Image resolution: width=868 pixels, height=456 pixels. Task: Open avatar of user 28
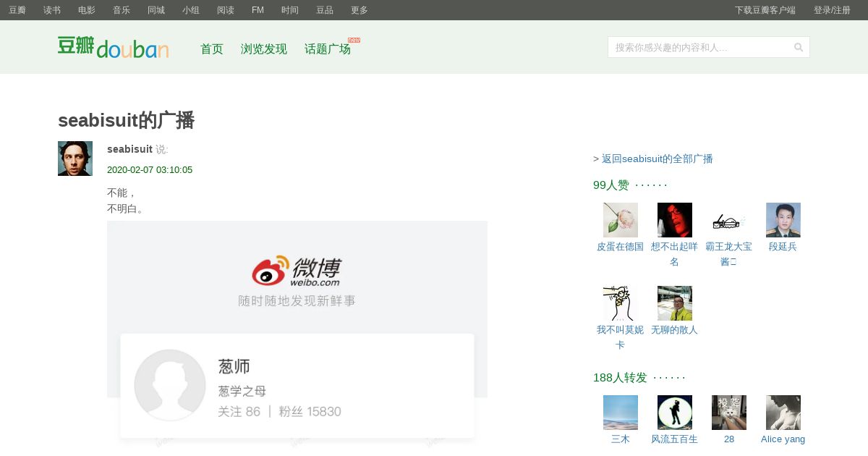coord(729,413)
